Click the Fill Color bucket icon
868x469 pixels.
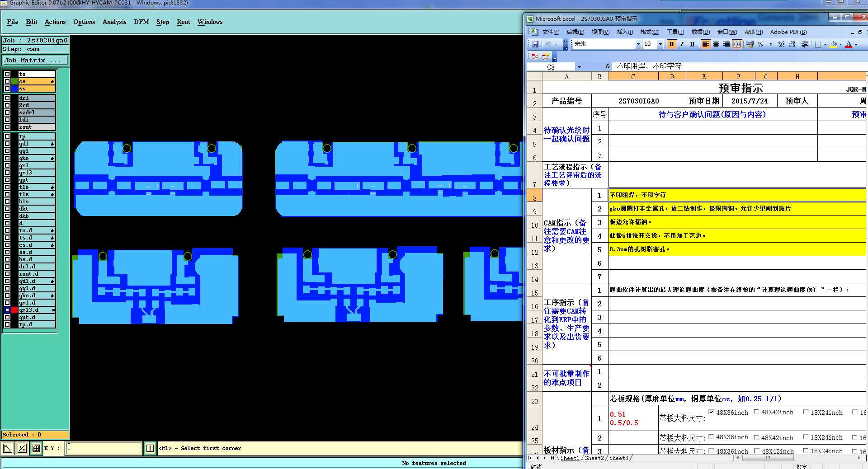coord(834,44)
